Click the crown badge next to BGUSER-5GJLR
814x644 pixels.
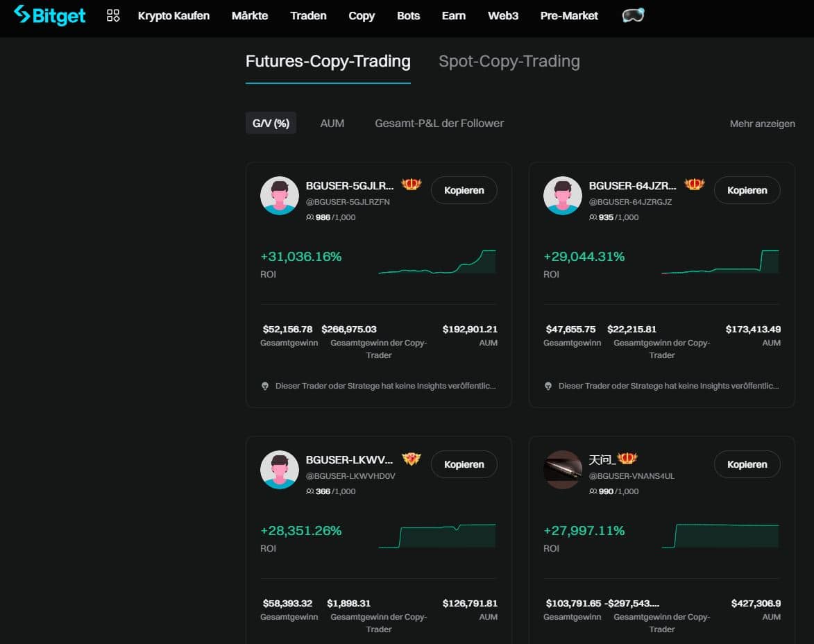[x=411, y=184]
